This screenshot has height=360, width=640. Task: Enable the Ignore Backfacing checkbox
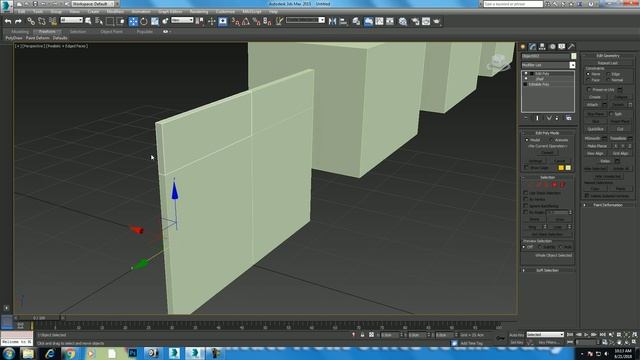(526, 206)
